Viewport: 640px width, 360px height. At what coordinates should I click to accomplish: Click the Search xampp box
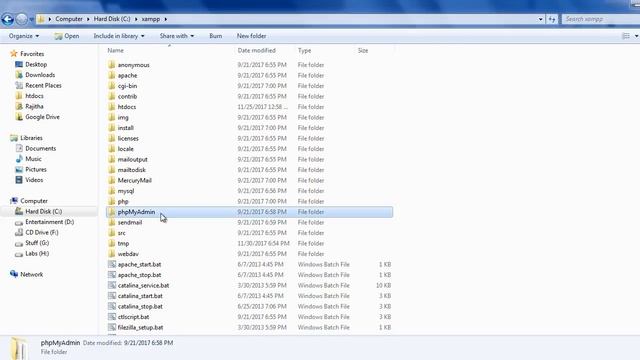click(x=600, y=19)
